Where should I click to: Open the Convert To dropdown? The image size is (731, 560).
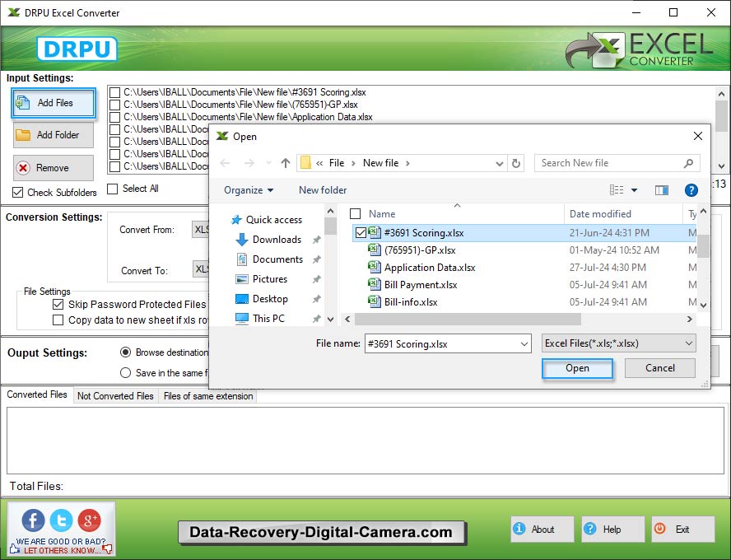(x=201, y=269)
